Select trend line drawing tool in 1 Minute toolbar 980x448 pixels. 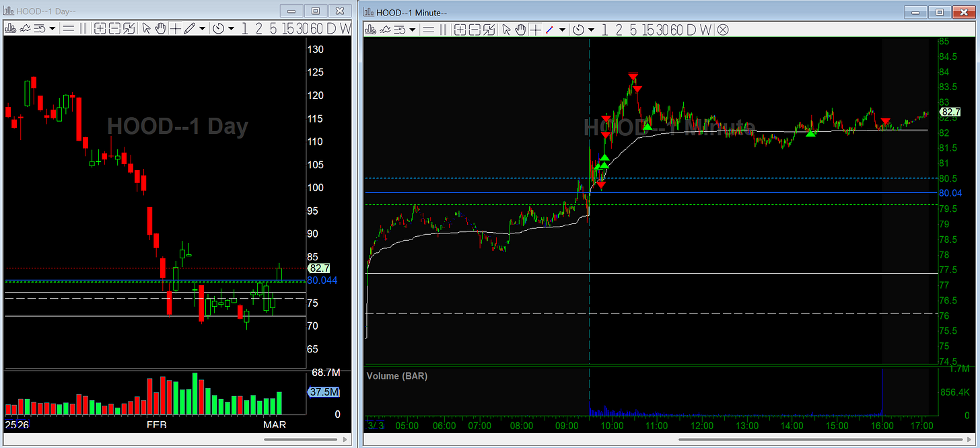tap(549, 29)
